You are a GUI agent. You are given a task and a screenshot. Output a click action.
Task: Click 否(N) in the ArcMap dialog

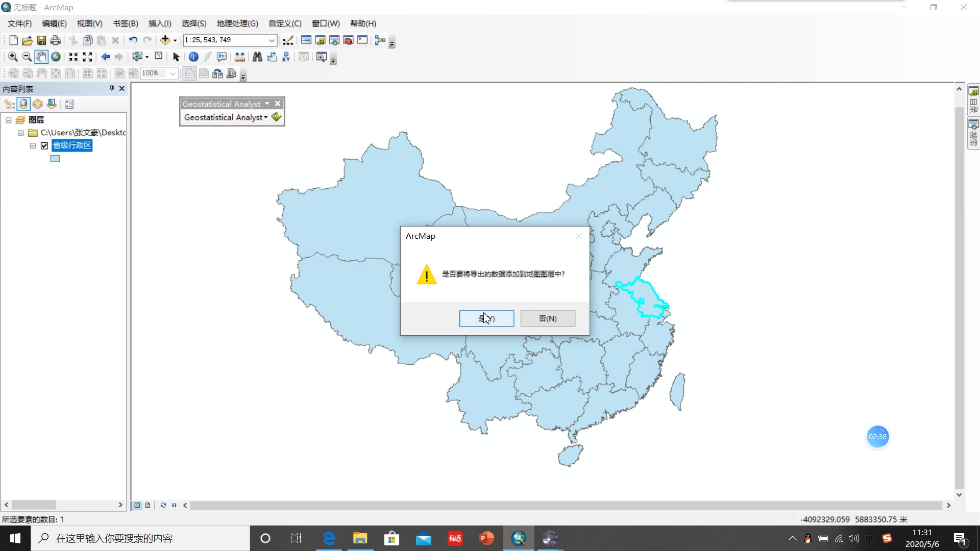pos(548,318)
